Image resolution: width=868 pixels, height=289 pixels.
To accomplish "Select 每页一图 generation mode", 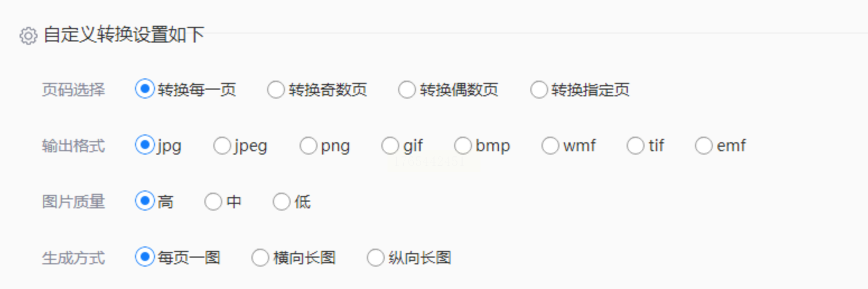I will (x=144, y=257).
